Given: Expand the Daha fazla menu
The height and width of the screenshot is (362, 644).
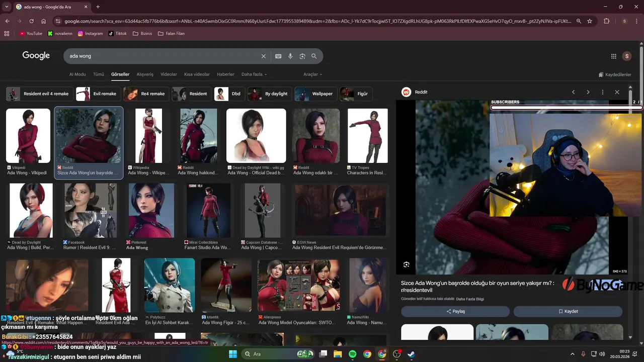Looking at the screenshot, I should [x=254, y=74].
